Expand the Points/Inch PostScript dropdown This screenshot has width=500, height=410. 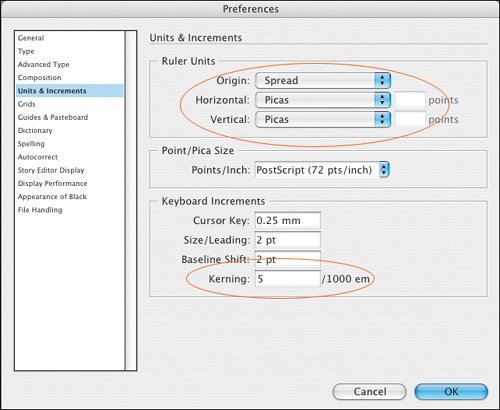(x=322, y=170)
